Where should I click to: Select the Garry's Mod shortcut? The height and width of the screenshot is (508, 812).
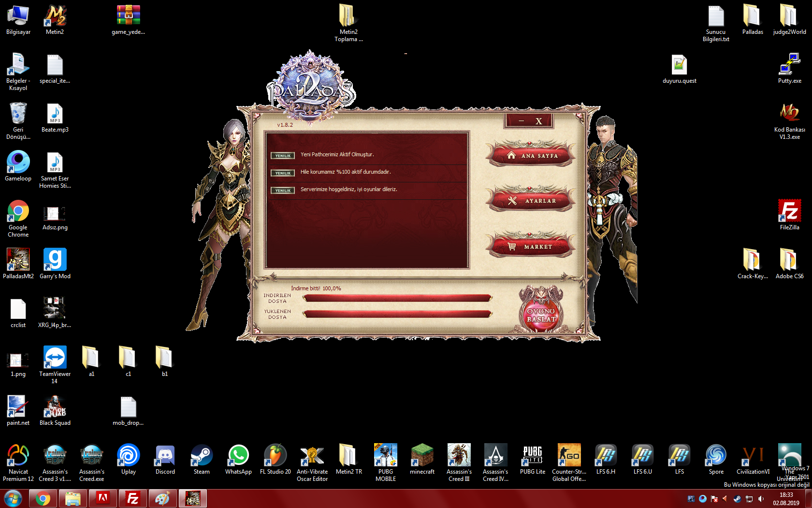[55, 264]
